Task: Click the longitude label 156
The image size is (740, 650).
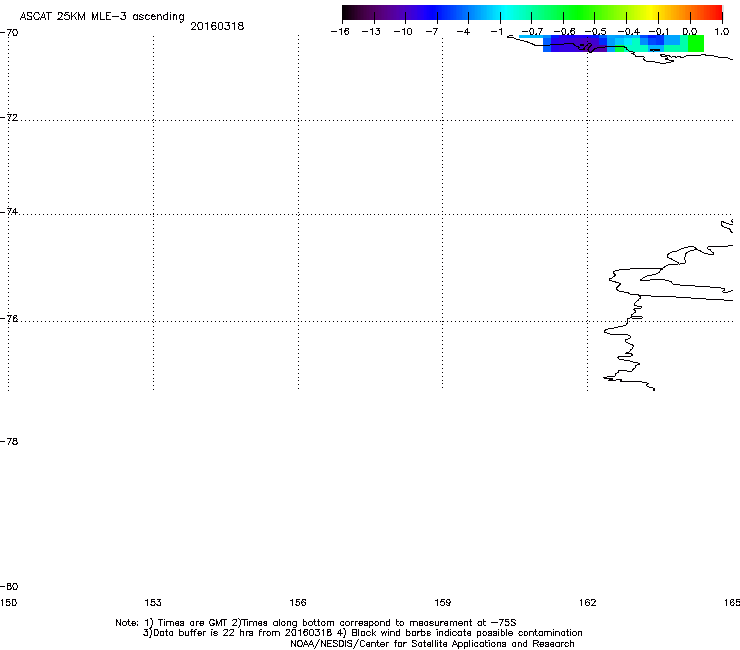Action: point(298,602)
